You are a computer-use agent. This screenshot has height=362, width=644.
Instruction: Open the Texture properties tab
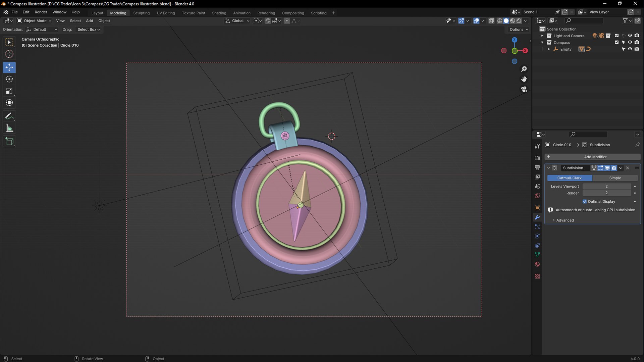pos(537,276)
